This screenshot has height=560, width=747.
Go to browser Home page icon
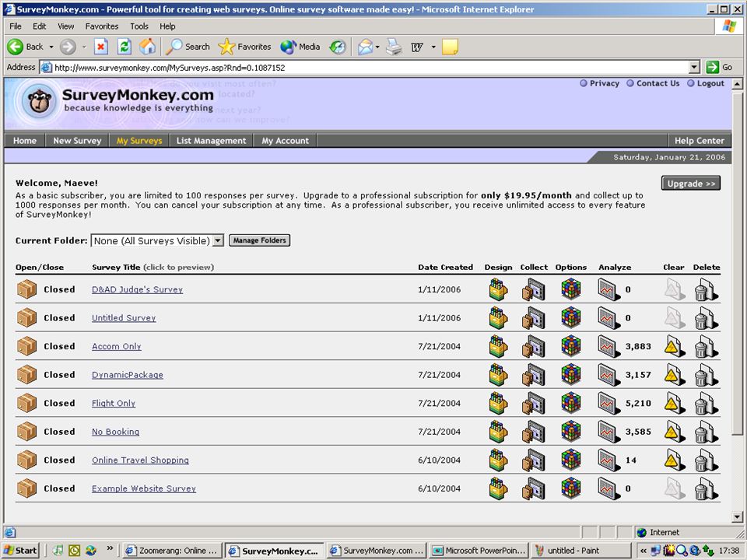point(147,47)
